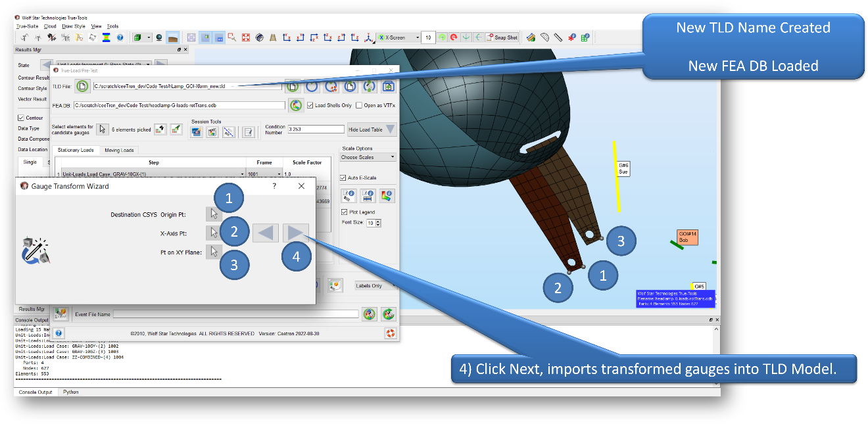Click the rotation angle field showing 10
This screenshot has width=868, height=424.
coord(428,37)
